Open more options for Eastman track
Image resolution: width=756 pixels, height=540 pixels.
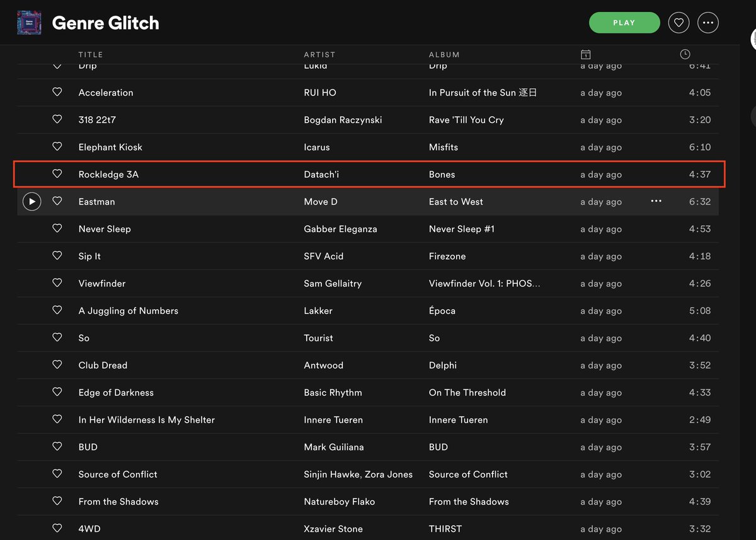[x=656, y=201]
